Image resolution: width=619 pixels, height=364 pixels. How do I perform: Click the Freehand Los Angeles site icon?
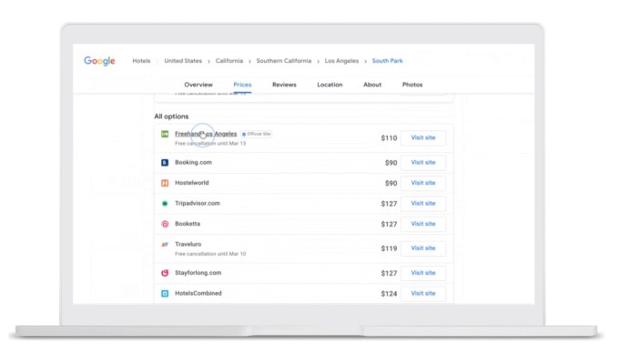[165, 135]
